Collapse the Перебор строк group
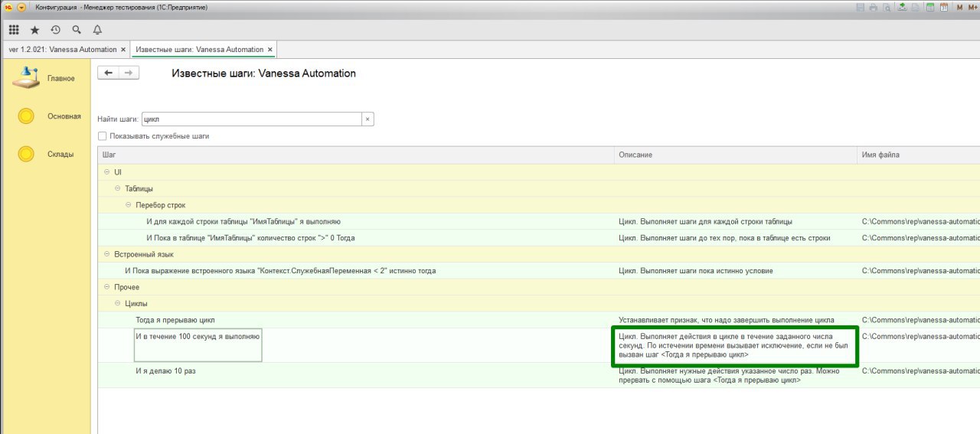The image size is (980, 434). pyautogui.click(x=128, y=205)
